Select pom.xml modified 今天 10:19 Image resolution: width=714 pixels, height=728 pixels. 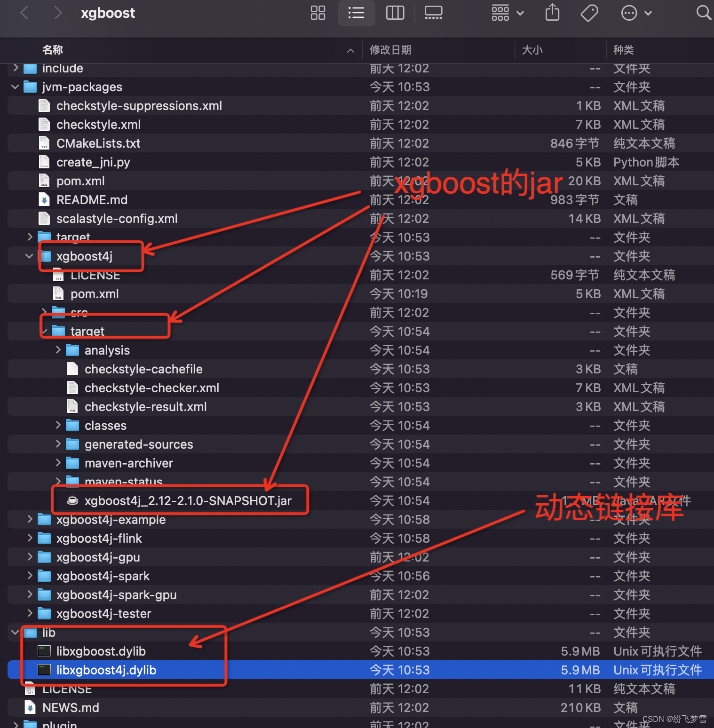95,294
